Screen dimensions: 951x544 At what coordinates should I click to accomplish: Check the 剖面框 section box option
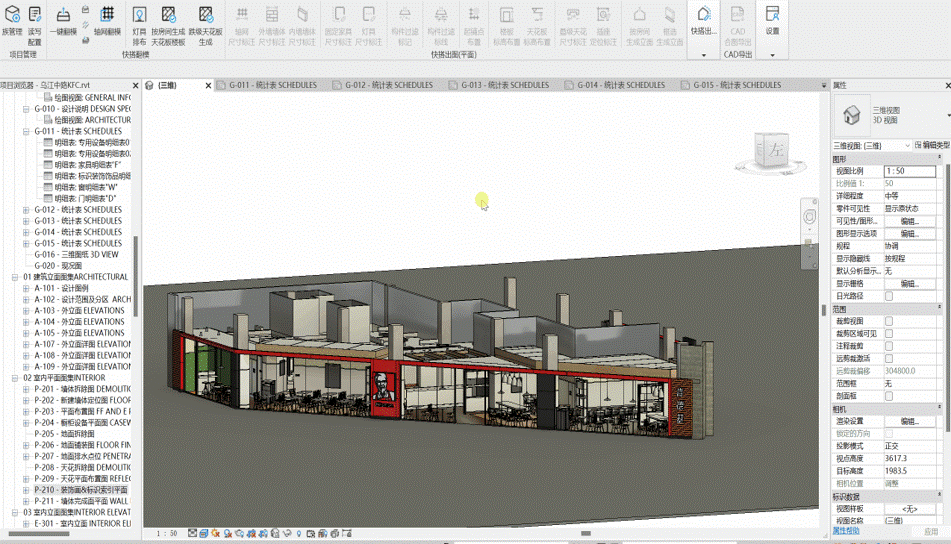(888, 396)
